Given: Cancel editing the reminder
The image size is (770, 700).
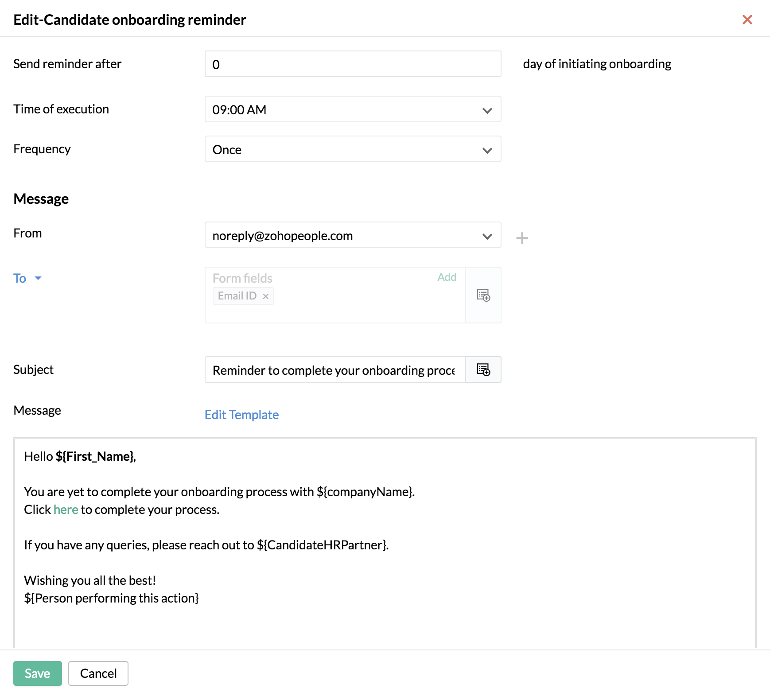Looking at the screenshot, I should 98,673.
